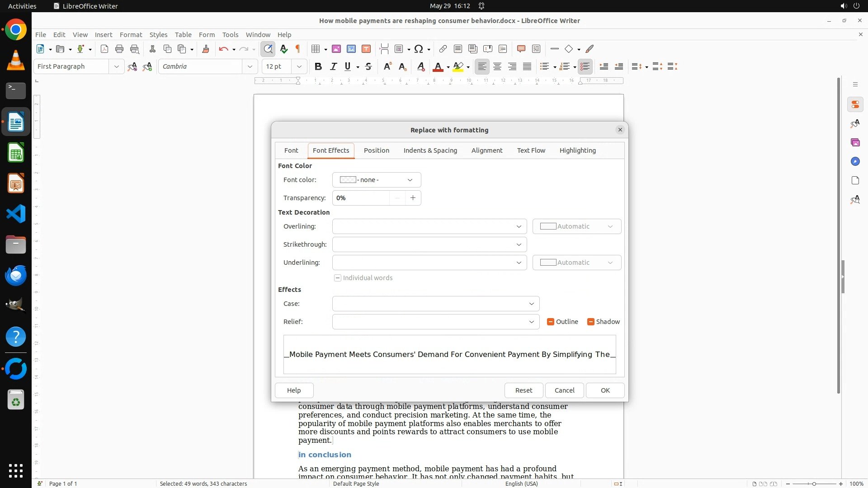The width and height of the screenshot is (868, 488).
Task: Confirm dialog with OK button
Action: click(605, 390)
